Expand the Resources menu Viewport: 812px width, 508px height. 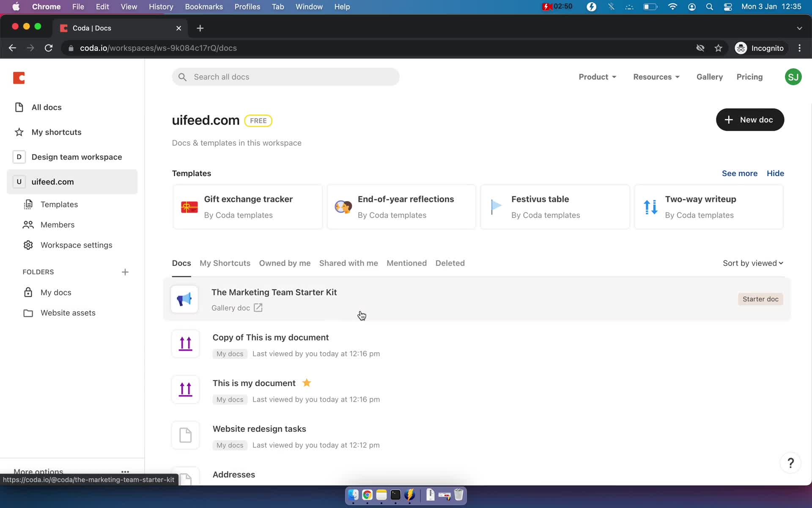coord(656,77)
